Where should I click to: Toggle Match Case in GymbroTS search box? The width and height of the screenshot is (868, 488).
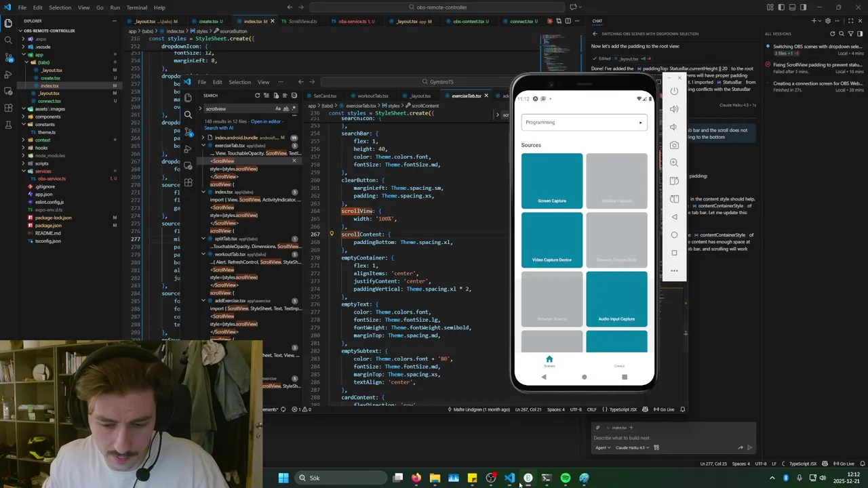pos(278,108)
